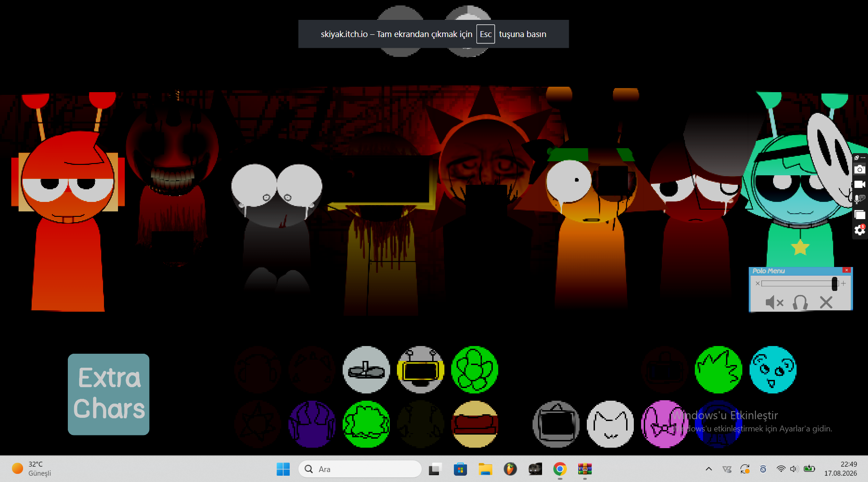Open the Extra Chars panel
Viewport: 868px width, 482px height.
click(x=108, y=394)
